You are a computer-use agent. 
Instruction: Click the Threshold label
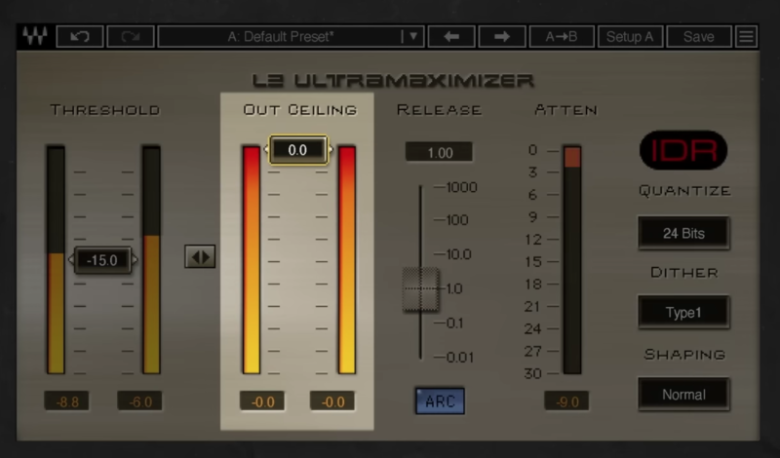click(x=105, y=110)
